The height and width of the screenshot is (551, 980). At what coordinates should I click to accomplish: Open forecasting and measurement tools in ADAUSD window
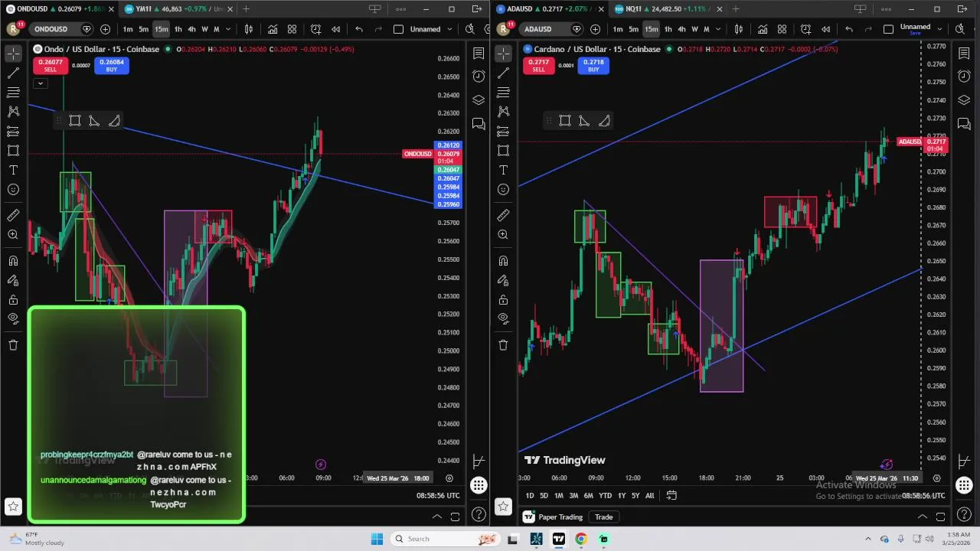503,132
